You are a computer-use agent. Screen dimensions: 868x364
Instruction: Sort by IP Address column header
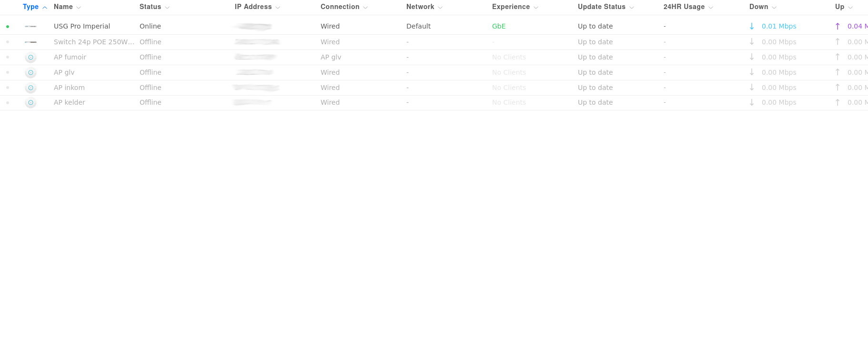coord(253,7)
